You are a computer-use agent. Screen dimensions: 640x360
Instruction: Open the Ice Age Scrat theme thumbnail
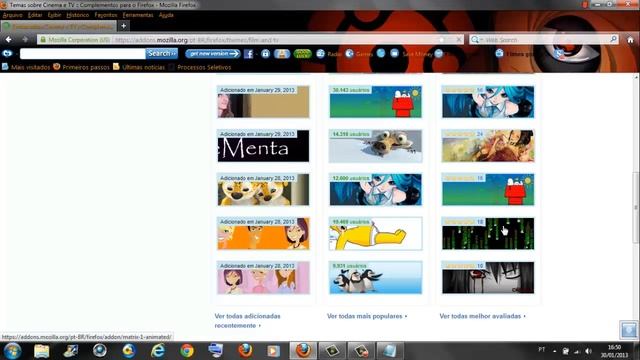(x=376, y=146)
